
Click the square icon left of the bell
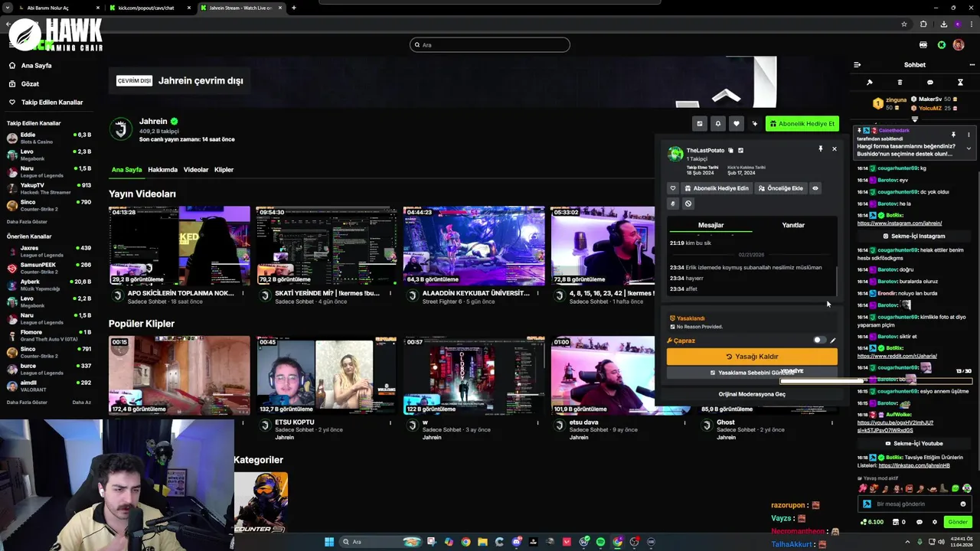tap(699, 123)
